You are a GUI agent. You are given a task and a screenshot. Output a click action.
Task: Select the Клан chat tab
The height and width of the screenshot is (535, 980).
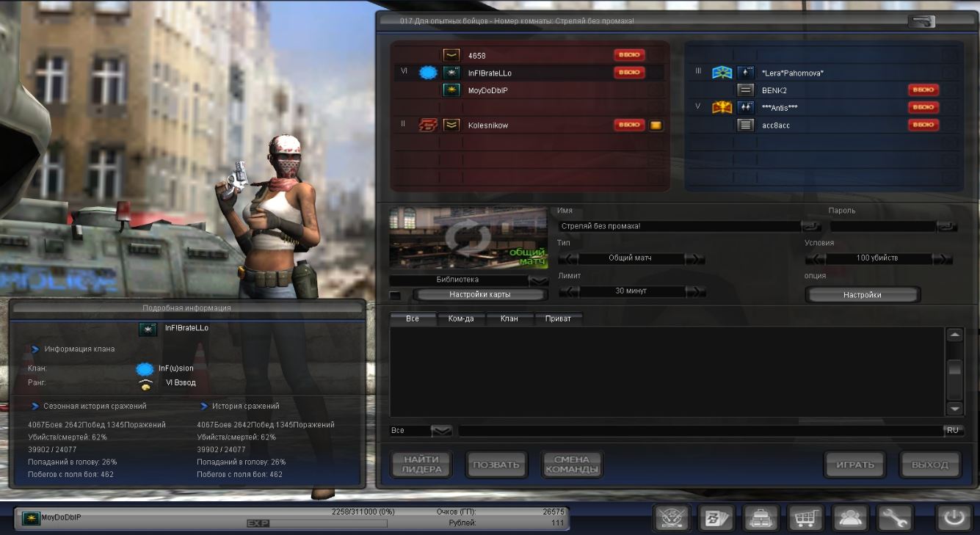coord(509,319)
